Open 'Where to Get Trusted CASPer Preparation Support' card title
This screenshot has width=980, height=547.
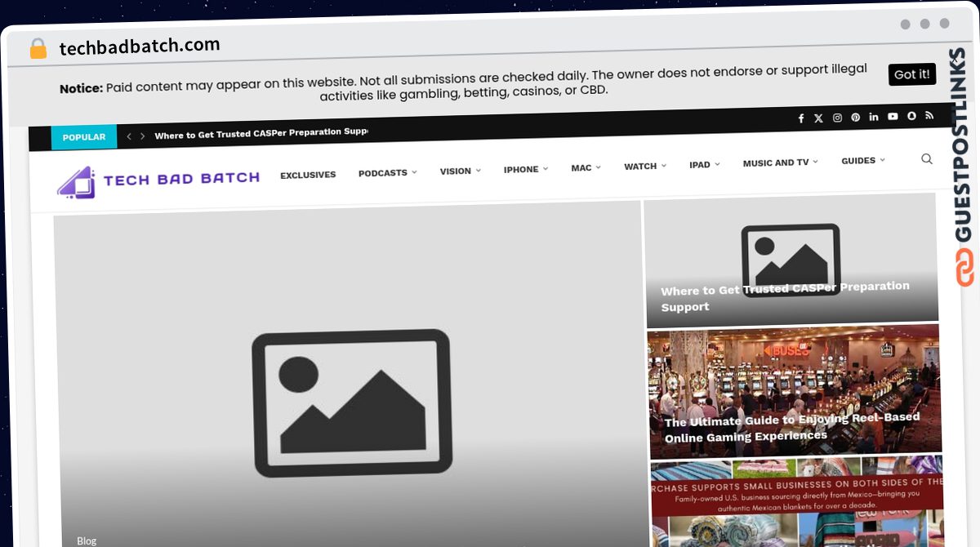tap(785, 296)
